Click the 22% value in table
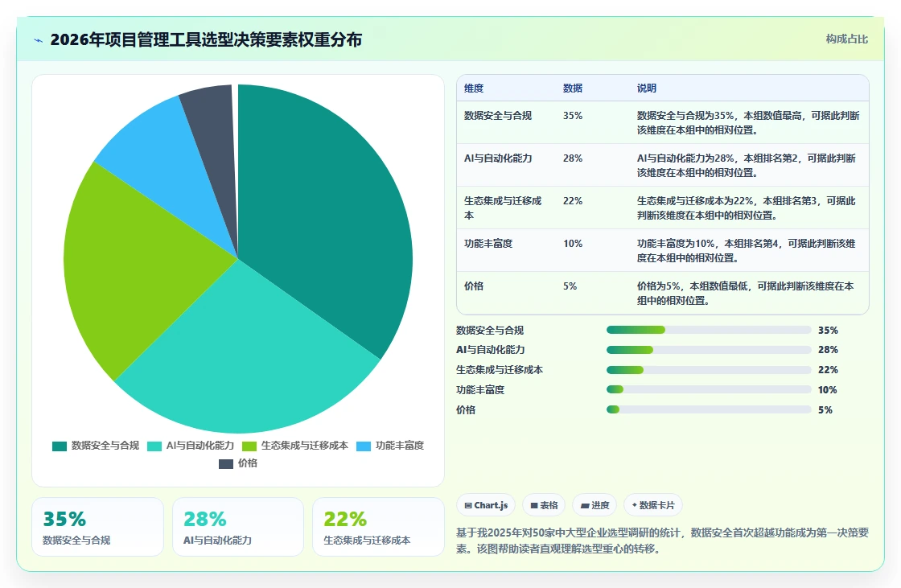Image resolution: width=901 pixels, height=588 pixels. tap(572, 200)
